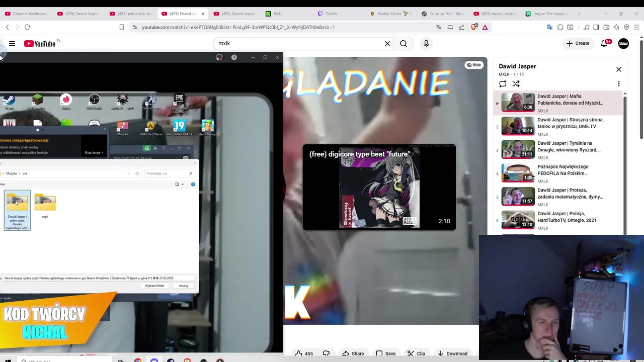Click the Half-Life 2 Demo desktop icon
644x362 pixels.
tap(150, 127)
